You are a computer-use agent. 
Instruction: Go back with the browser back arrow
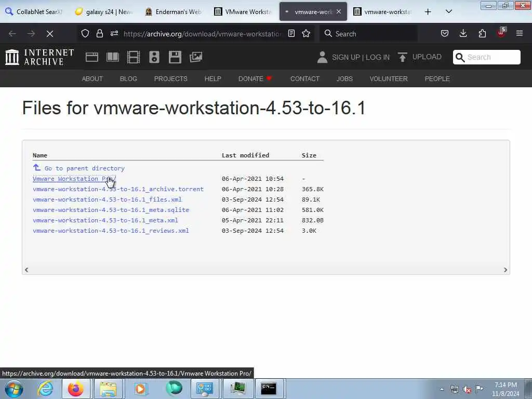pyautogui.click(x=12, y=34)
